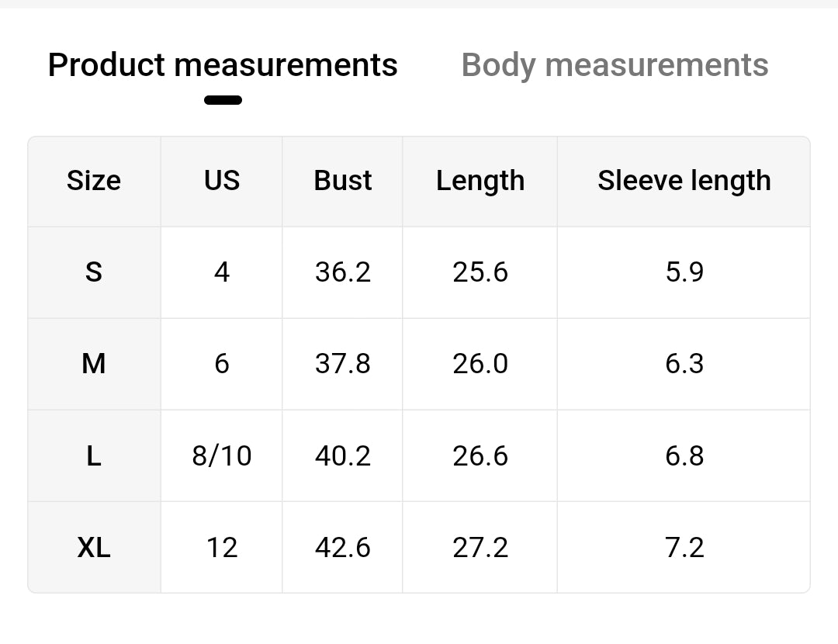Click the 5.9 sleeve length value
This screenshot has height=644, width=838.
684,272
